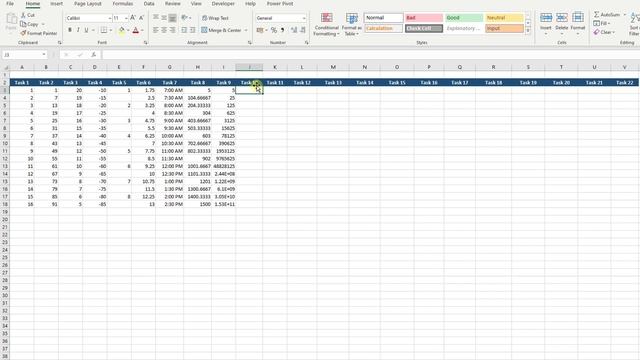Apply Percent Style format
Image resolution: width=640 pixels, height=360 pixels.
[273, 30]
